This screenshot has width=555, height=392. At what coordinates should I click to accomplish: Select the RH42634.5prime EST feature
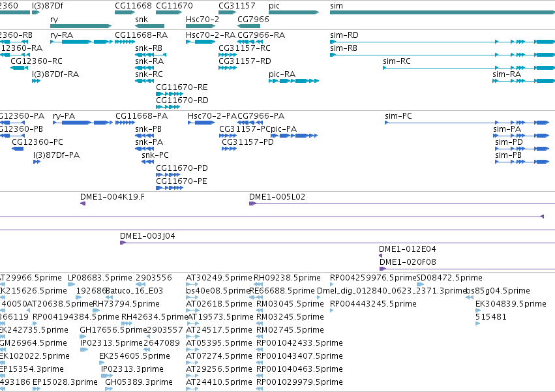point(127,324)
